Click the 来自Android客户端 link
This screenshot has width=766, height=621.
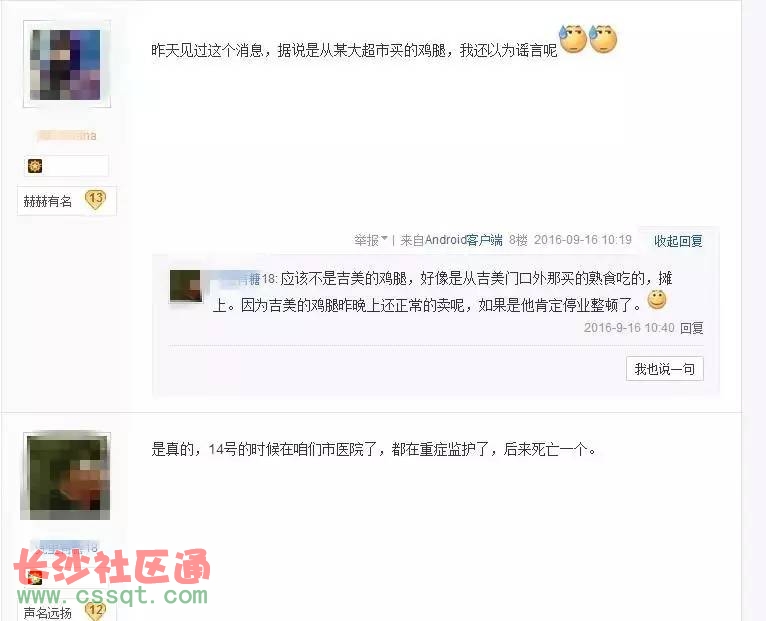[x=451, y=240]
